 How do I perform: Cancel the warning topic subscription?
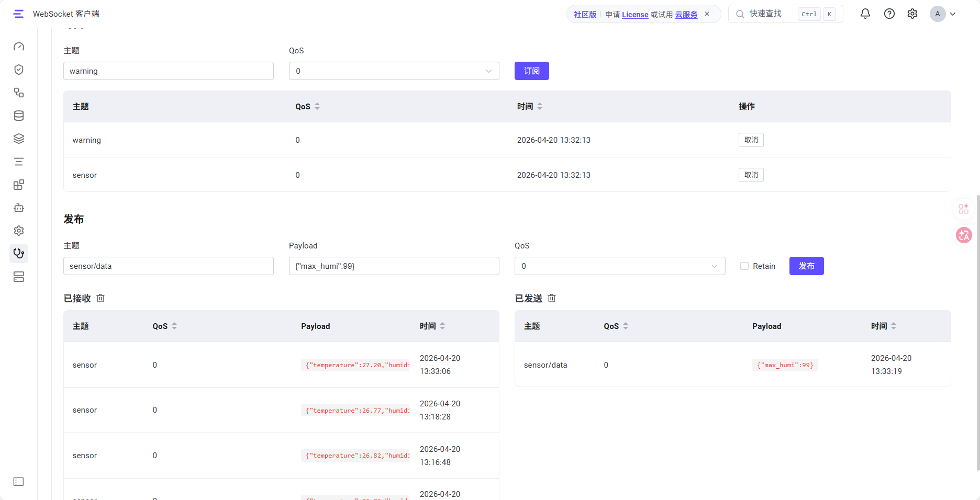point(751,140)
